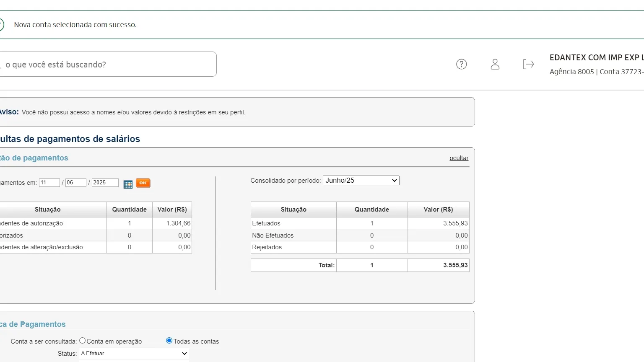Click the 1.304,66 pending authorization value

(x=178, y=223)
